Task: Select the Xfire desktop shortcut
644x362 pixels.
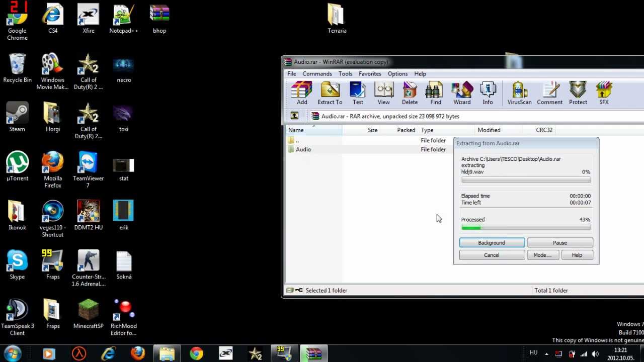Action: pos(89,18)
